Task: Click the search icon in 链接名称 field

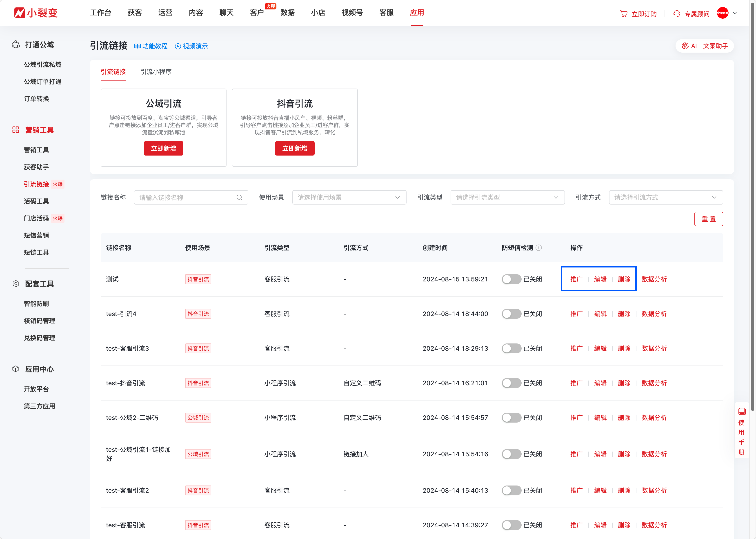Action: coord(239,198)
